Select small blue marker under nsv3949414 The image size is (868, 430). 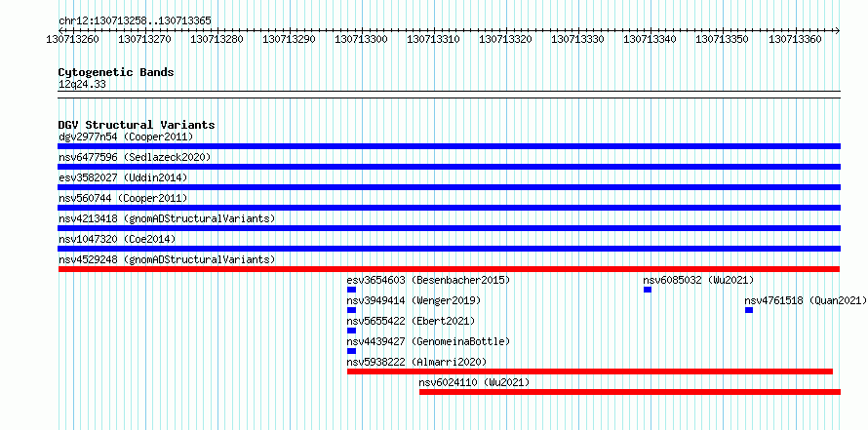(351, 310)
